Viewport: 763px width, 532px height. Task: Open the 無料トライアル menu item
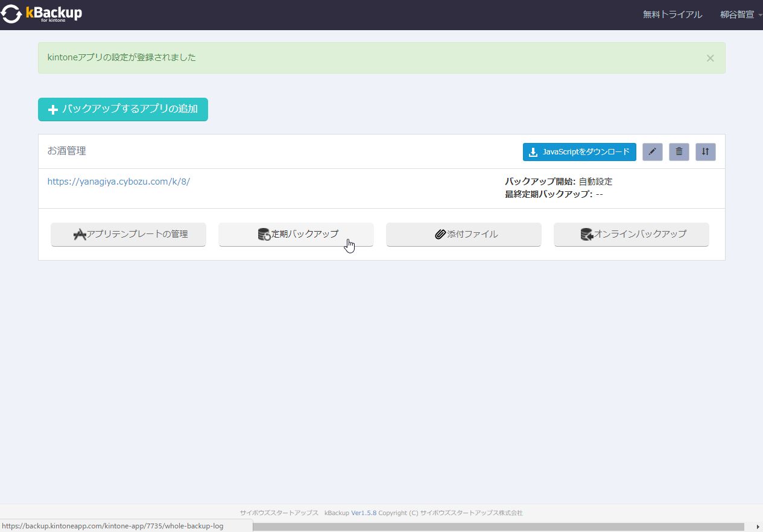[x=673, y=14]
